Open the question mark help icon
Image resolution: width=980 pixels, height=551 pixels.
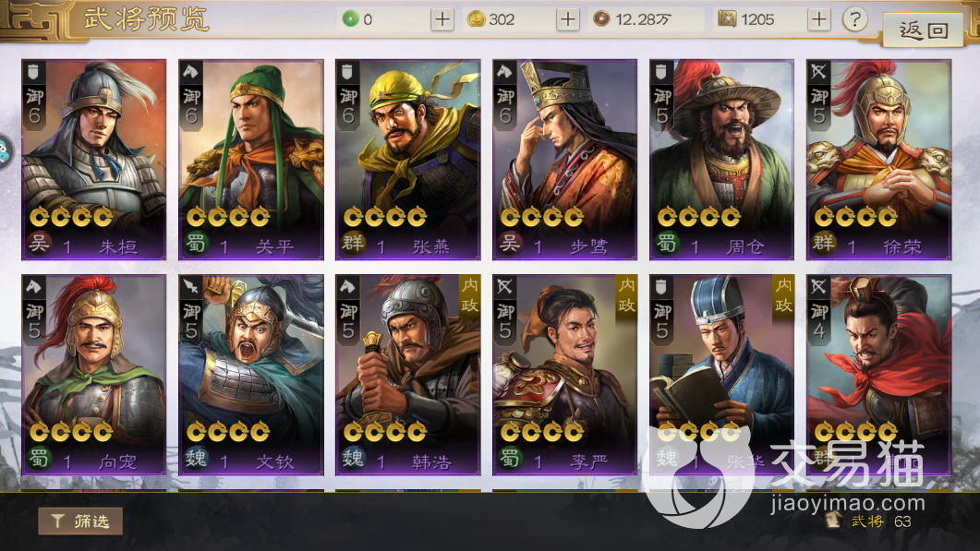(x=854, y=19)
